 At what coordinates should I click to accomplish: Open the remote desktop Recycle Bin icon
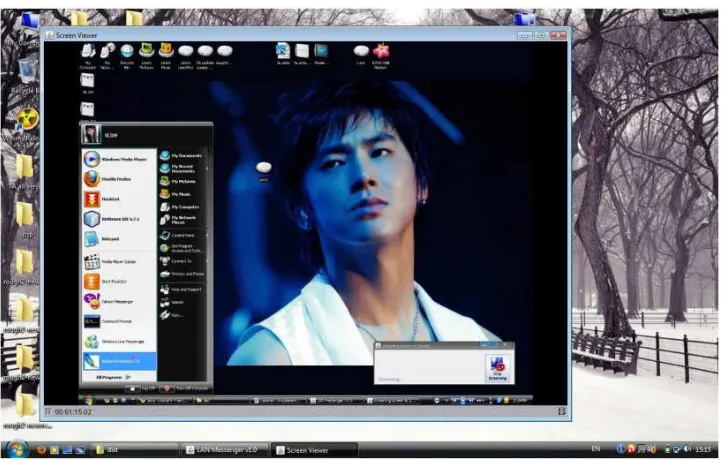coord(127,57)
